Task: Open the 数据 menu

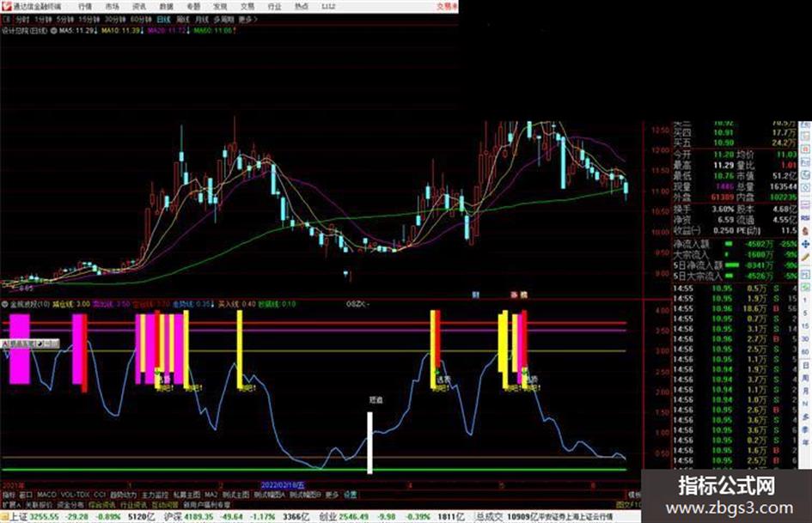Action: (x=166, y=7)
